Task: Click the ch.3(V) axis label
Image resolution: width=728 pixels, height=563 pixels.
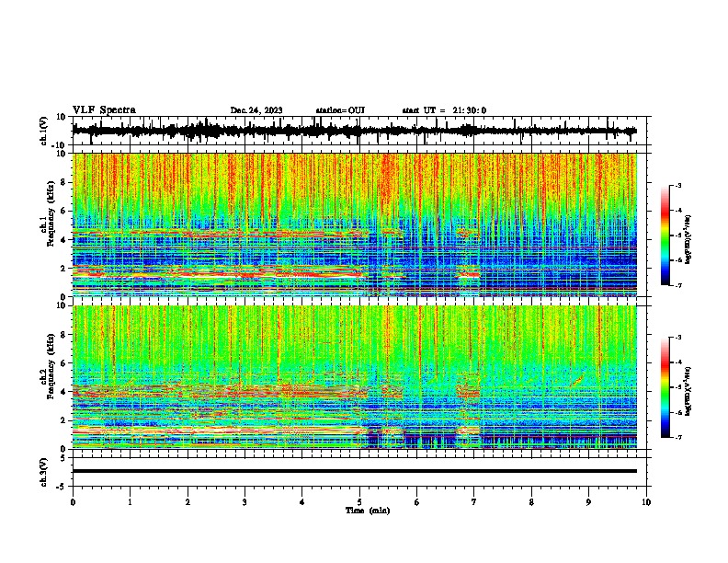Action: click(x=44, y=473)
